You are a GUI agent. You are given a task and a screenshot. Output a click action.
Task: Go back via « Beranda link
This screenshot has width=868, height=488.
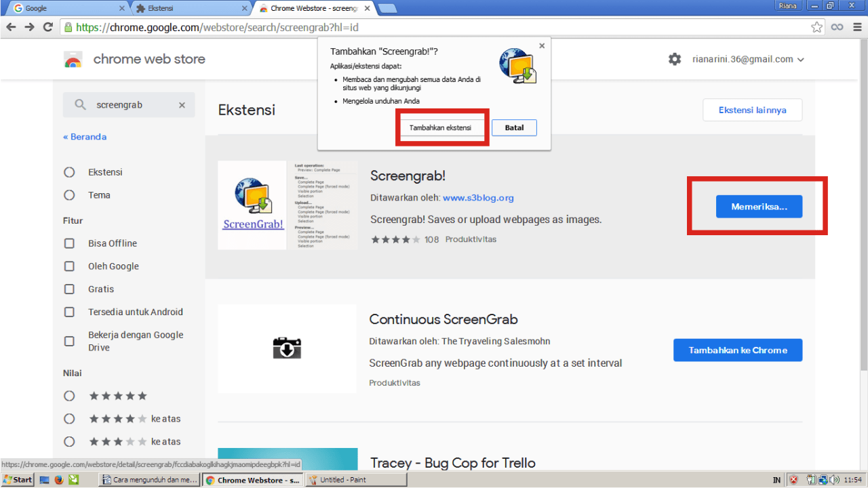point(85,137)
